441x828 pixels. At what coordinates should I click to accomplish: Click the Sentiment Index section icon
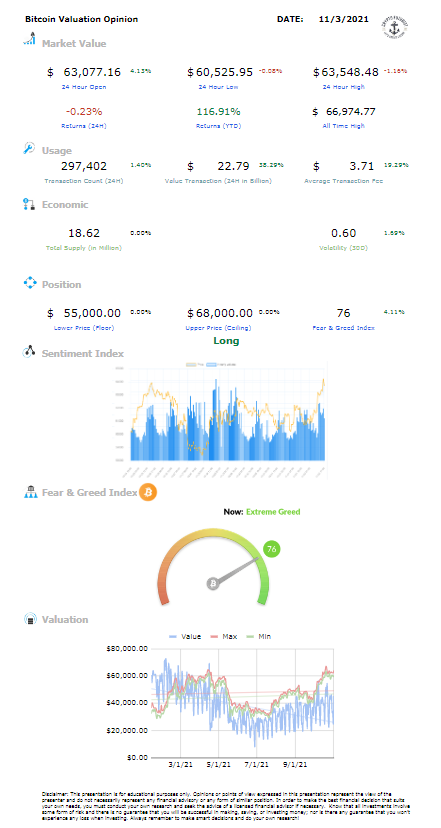(29, 352)
